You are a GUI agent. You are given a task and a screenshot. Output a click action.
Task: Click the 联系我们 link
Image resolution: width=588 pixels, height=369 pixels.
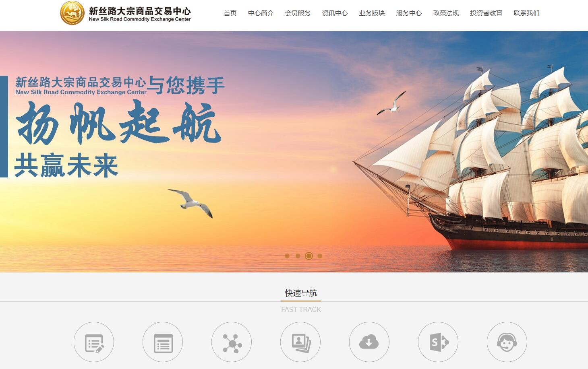click(x=527, y=13)
